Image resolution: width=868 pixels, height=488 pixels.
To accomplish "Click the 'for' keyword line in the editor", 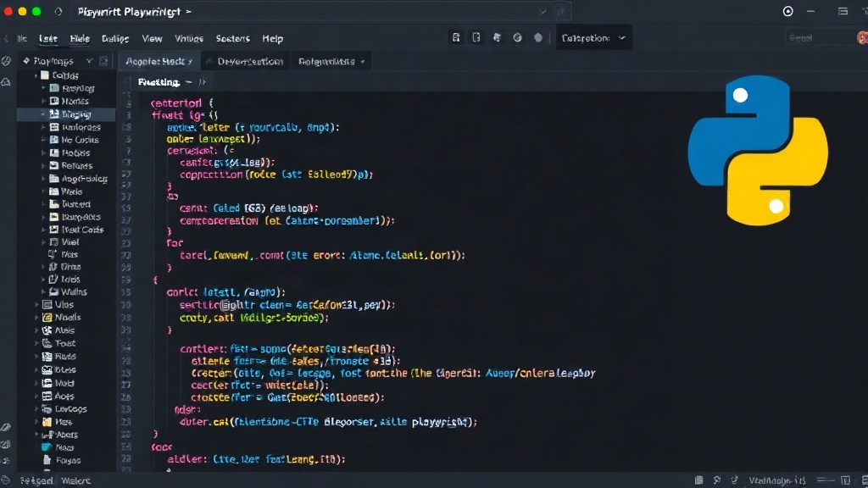I will tap(175, 243).
